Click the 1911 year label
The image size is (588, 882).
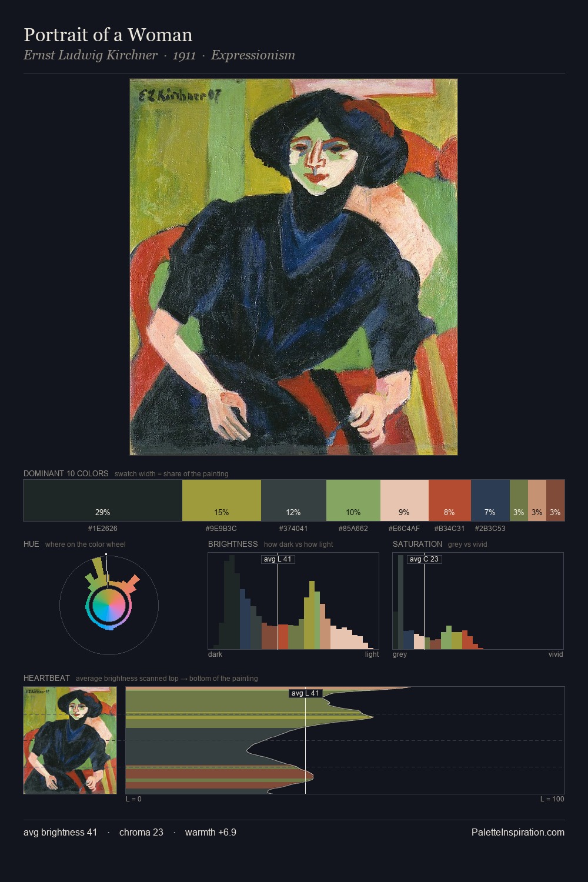click(184, 55)
